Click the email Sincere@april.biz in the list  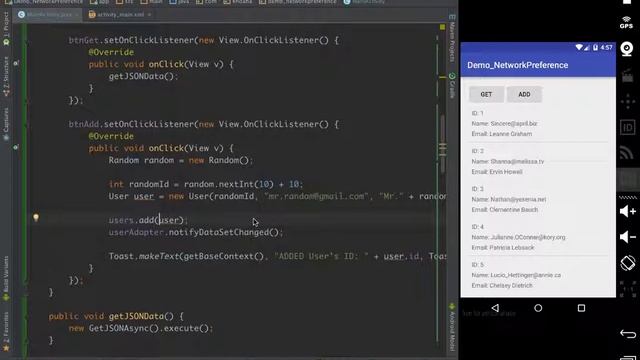[513, 123]
